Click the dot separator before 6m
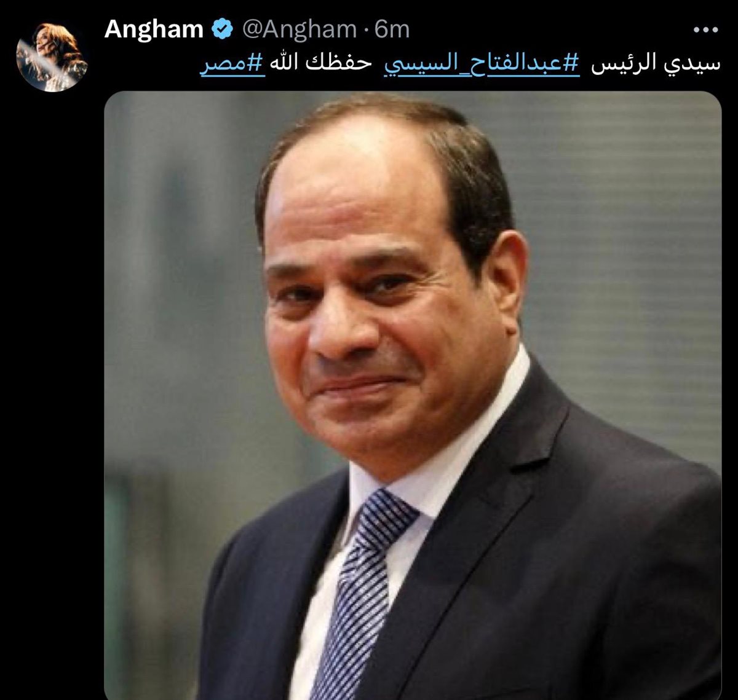 tap(366, 29)
